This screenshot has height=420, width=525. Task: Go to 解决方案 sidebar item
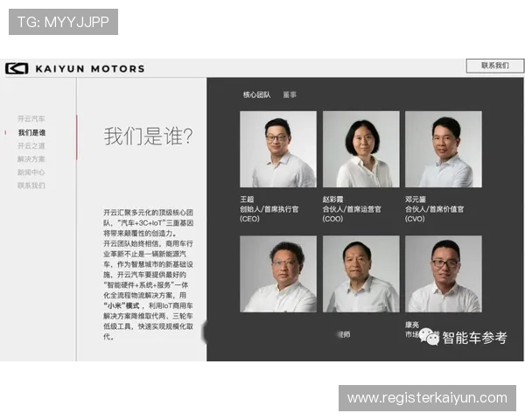(31, 159)
